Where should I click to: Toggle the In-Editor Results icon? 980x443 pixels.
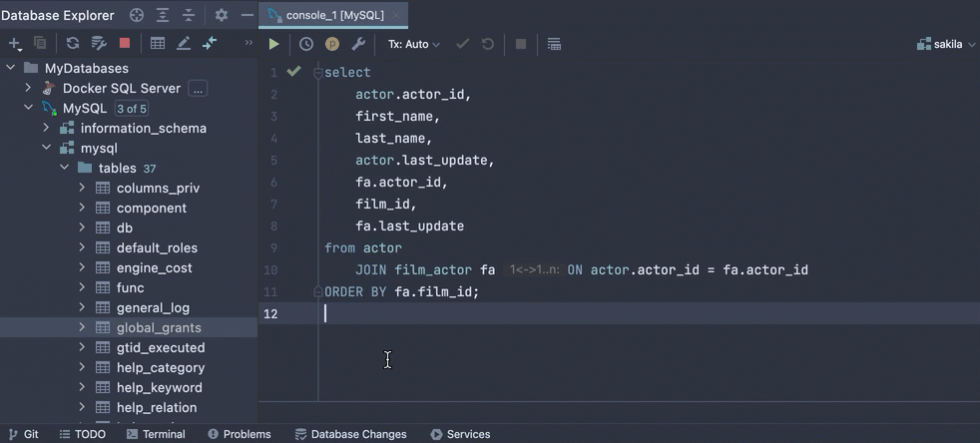554,44
